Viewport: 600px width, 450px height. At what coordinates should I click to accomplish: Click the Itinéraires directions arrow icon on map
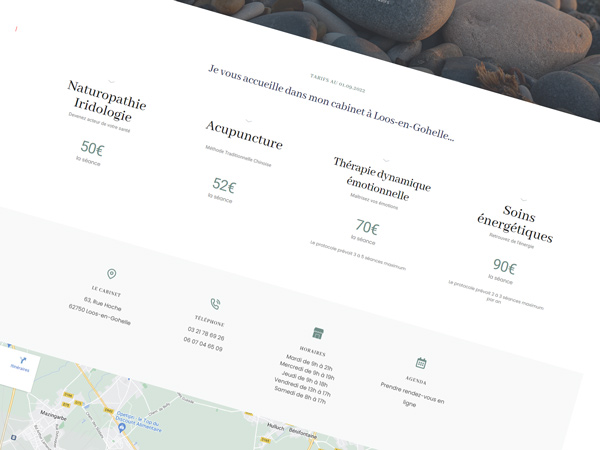[23, 360]
